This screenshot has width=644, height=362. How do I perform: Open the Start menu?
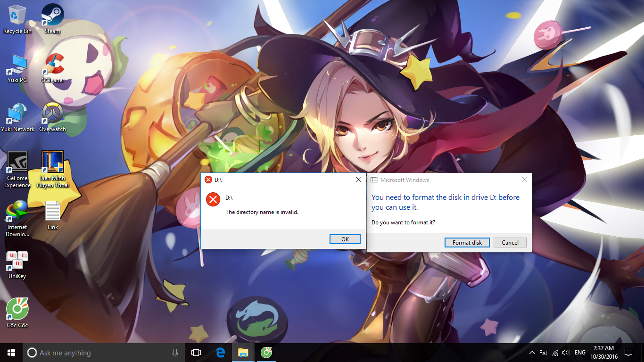tap(11, 353)
